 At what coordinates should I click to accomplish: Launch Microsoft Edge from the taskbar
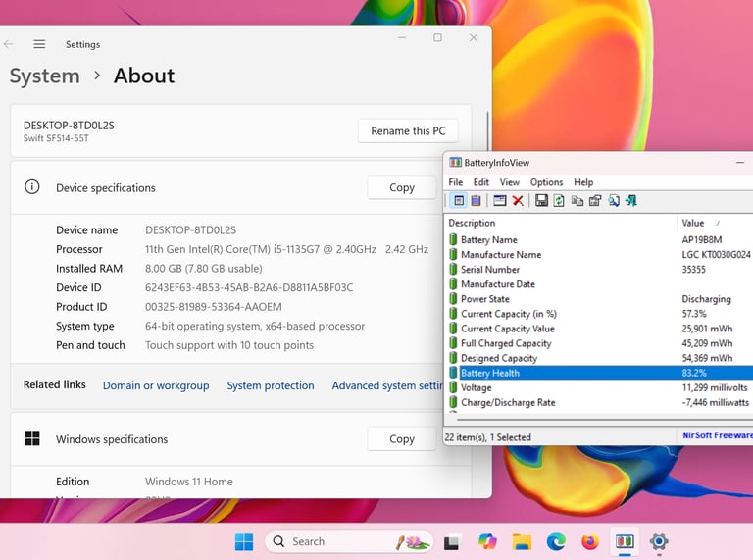click(x=556, y=541)
